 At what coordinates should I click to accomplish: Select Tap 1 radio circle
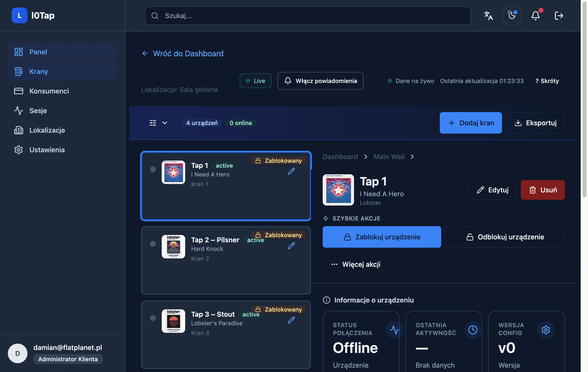153,169
